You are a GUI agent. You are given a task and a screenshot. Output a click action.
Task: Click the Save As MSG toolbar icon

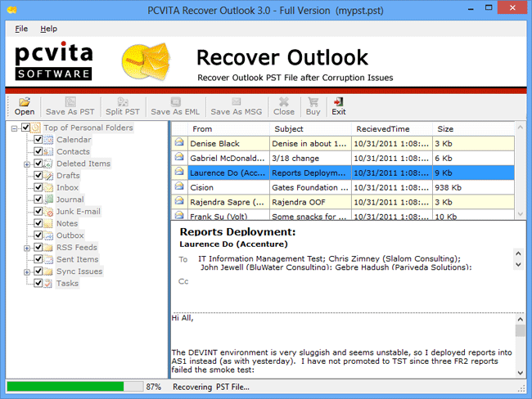click(237, 101)
